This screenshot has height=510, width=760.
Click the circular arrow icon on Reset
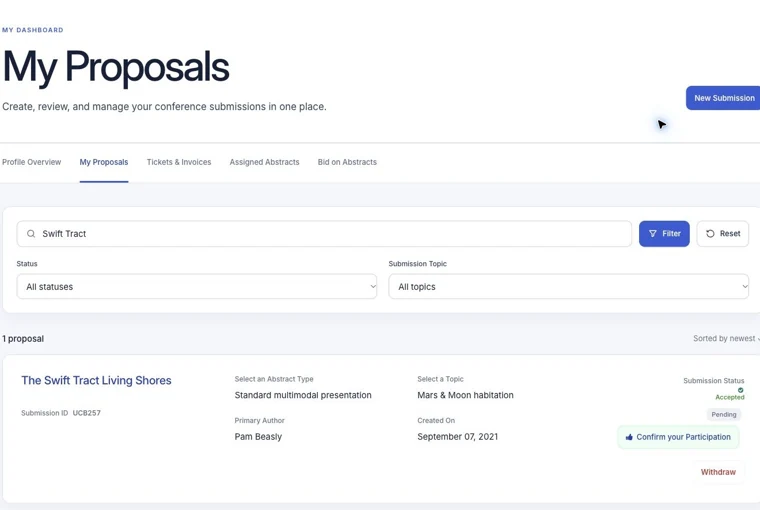click(710, 234)
